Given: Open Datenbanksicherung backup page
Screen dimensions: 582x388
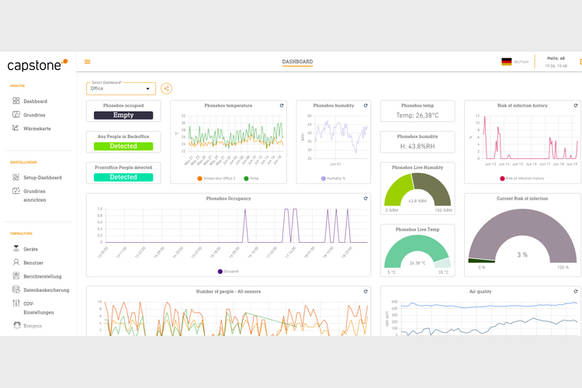Looking at the screenshot, I should click(x=46, y=290).
